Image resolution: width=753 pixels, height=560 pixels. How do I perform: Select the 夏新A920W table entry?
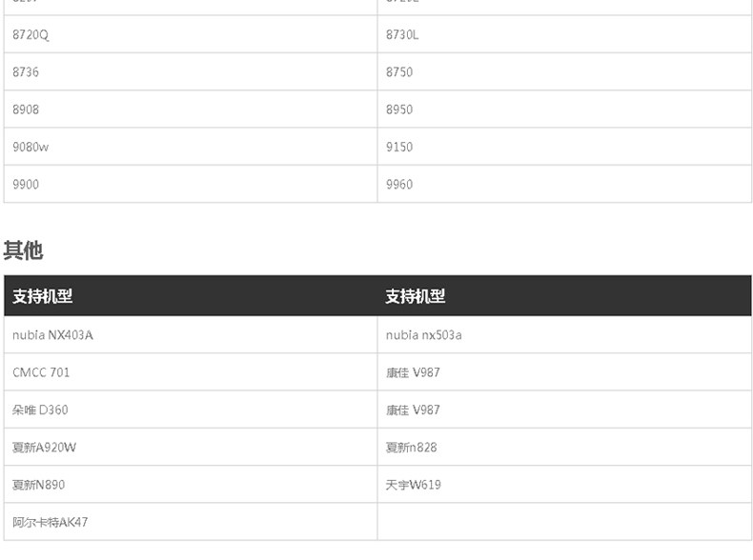[x=44, y=447]
